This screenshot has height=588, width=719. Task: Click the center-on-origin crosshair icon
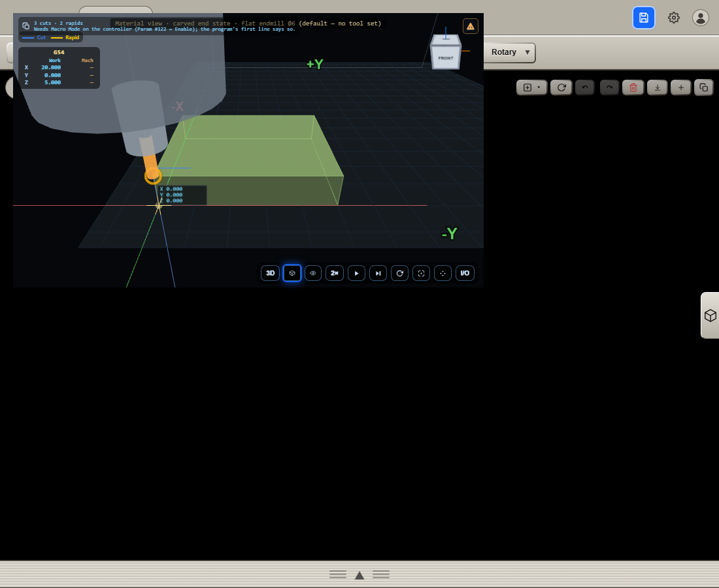[443, 273]
